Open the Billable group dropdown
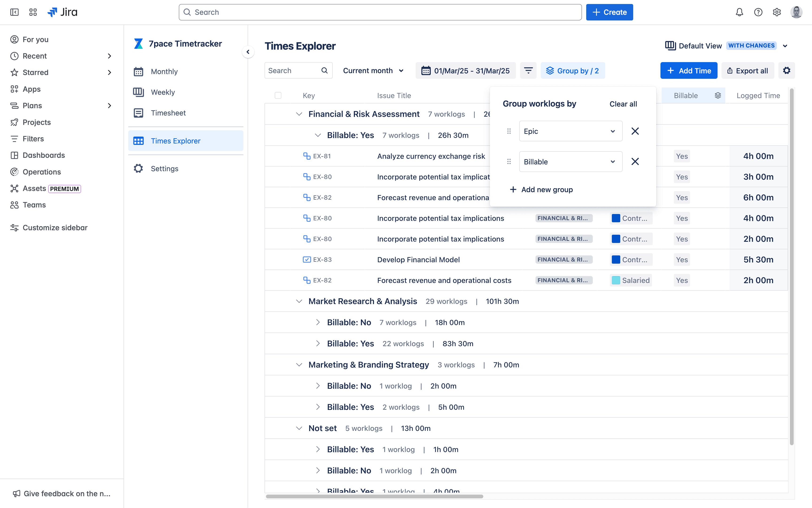 (571, 162)
